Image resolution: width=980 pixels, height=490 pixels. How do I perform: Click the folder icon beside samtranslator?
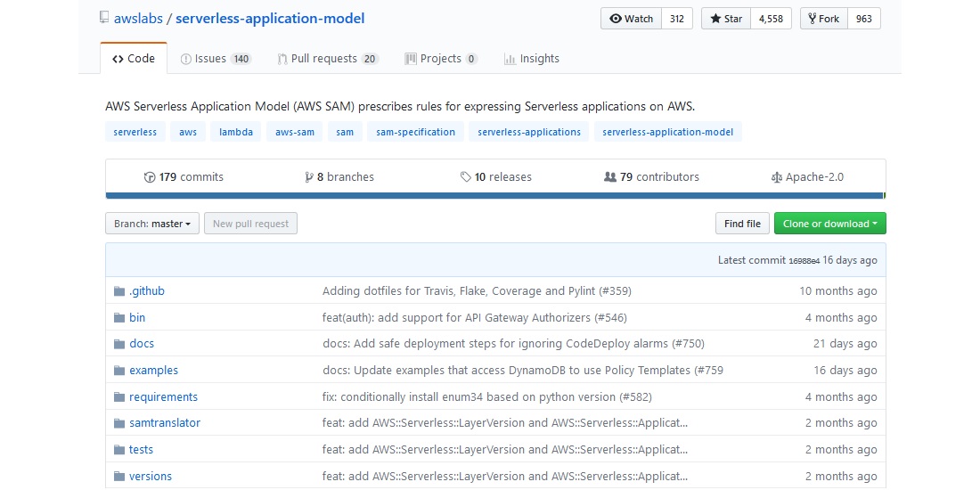pyautogui.click(x=119, y=423)
